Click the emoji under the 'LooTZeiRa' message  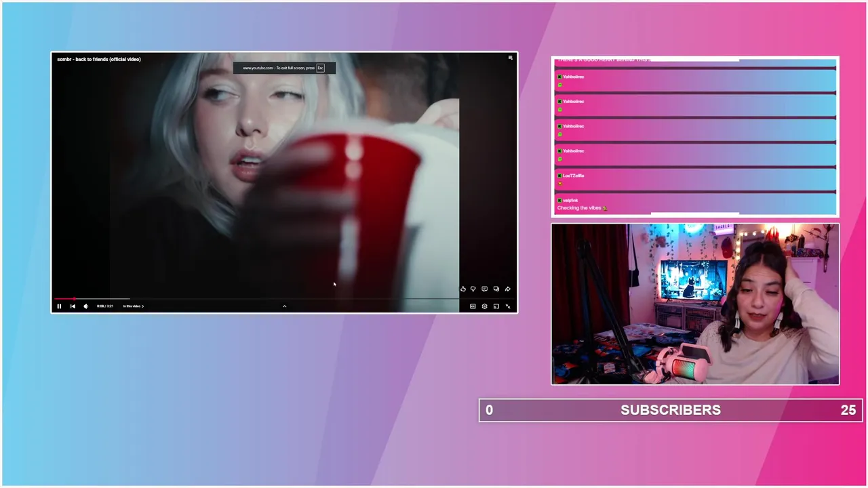coord(559,184)
